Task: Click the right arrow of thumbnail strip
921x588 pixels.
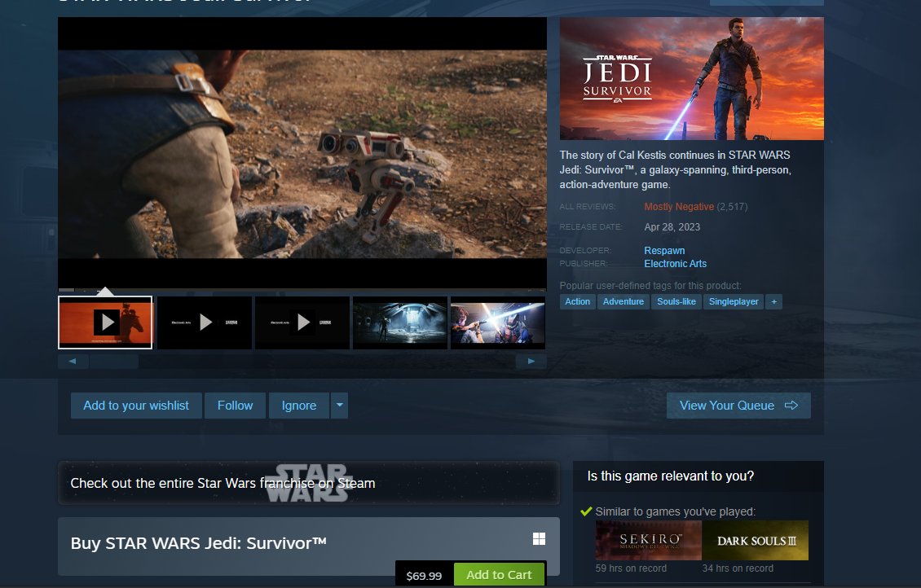Action: click(531, 361)
